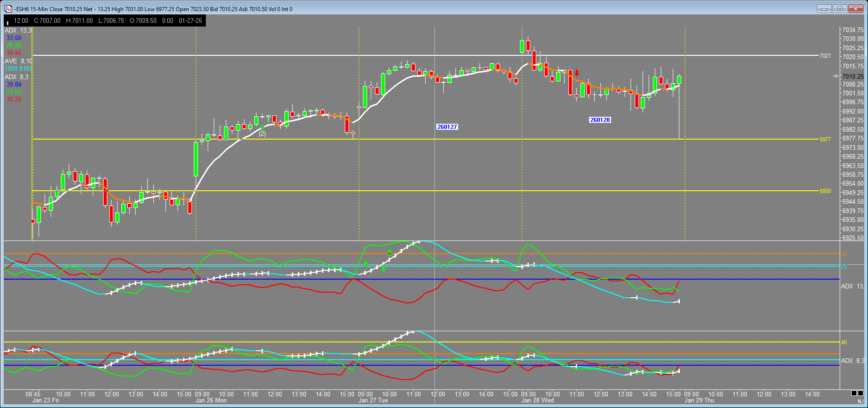Screen dimensions: 868x408
Task: Click the right black square at bottom right
Action: pos(861,394)
